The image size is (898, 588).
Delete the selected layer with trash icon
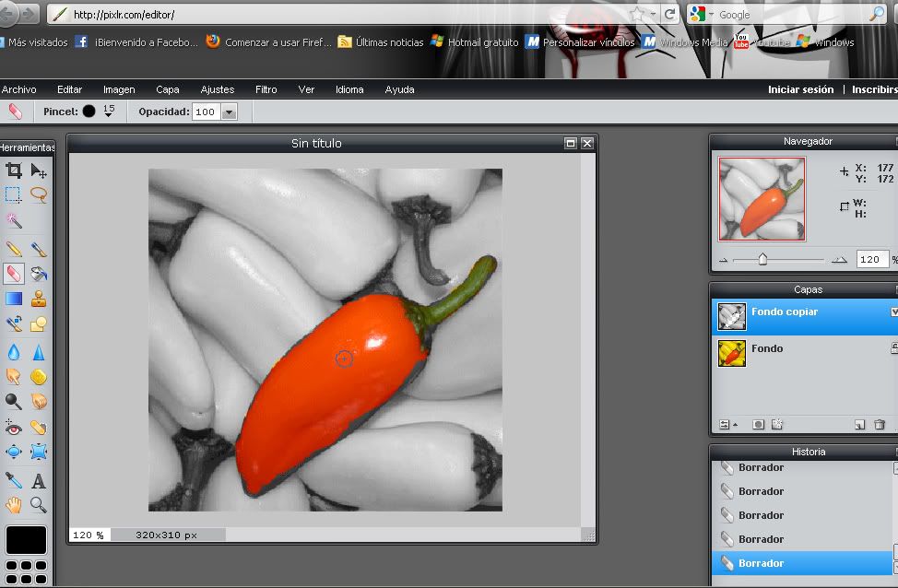pos(880,424)
